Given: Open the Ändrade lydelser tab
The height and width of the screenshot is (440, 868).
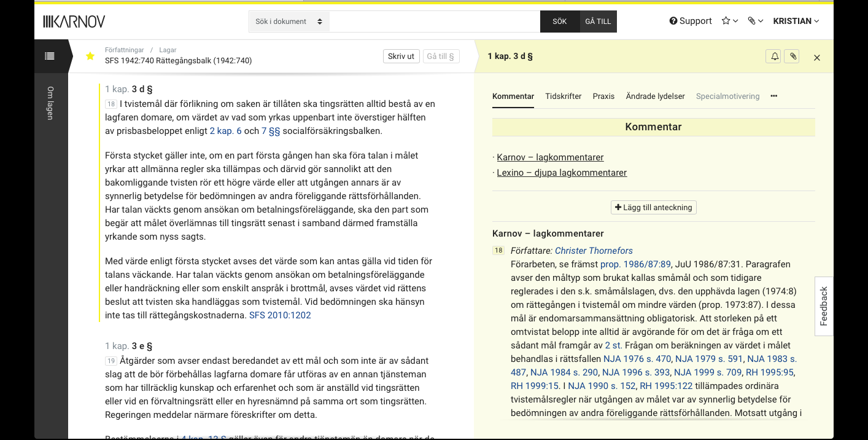Looking at the screenshot, I should point(656,96).
